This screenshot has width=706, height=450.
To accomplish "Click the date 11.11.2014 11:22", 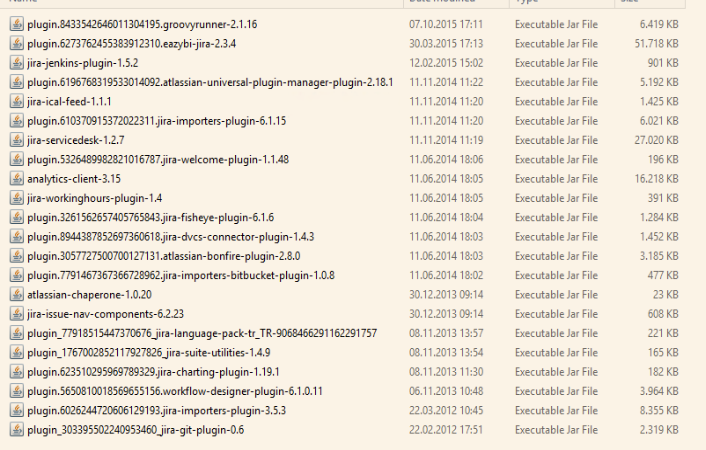I will tap(446, 82).
